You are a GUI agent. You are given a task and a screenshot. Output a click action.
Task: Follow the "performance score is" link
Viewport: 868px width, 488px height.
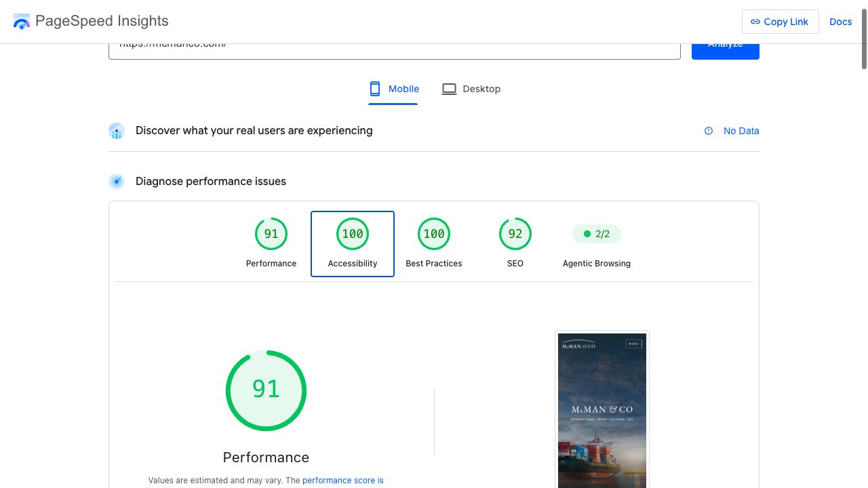tap(343, 481)
